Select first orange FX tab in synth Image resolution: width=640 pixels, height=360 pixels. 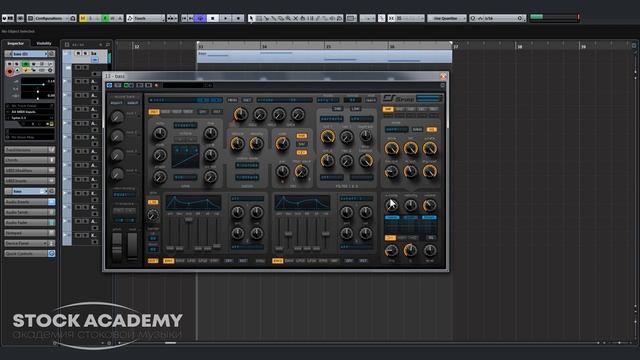click(x=388, y=109)
